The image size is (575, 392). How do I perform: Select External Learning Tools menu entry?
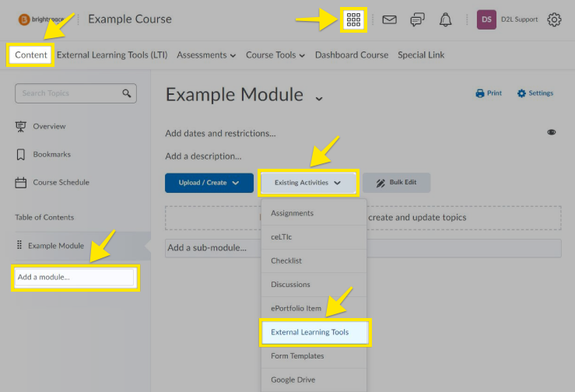(315, 332)
